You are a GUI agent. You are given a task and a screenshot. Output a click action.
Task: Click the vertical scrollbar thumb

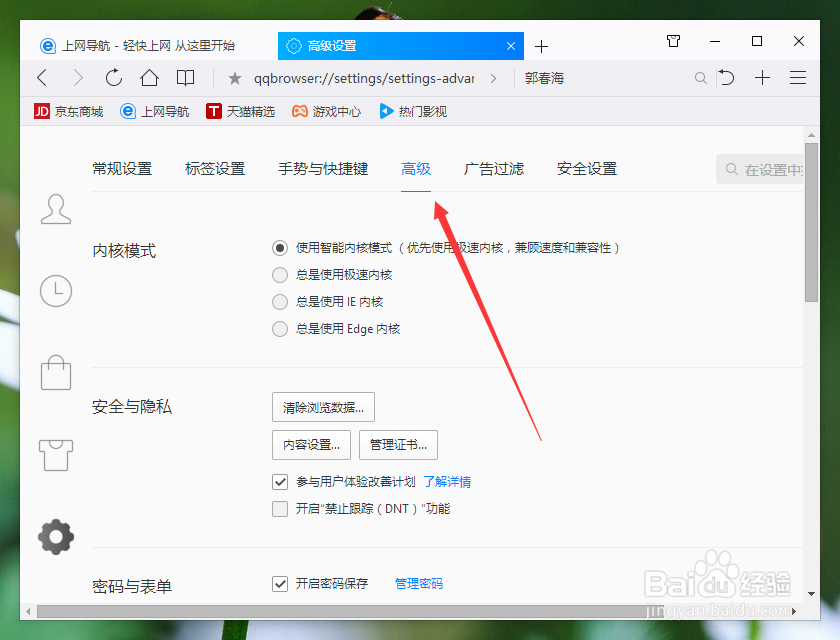[811, 222]
